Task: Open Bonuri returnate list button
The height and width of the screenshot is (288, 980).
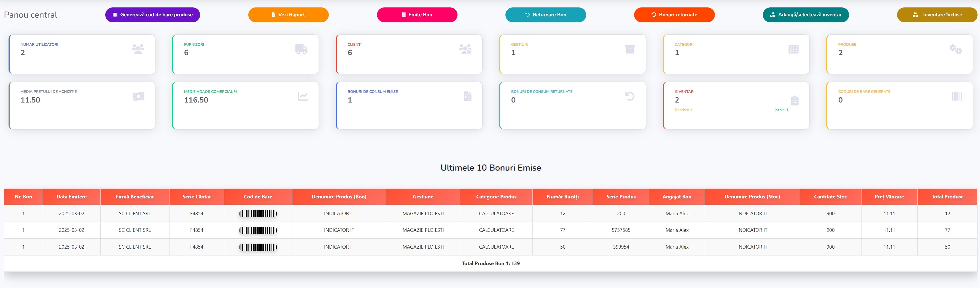Action: coord(674,15)
